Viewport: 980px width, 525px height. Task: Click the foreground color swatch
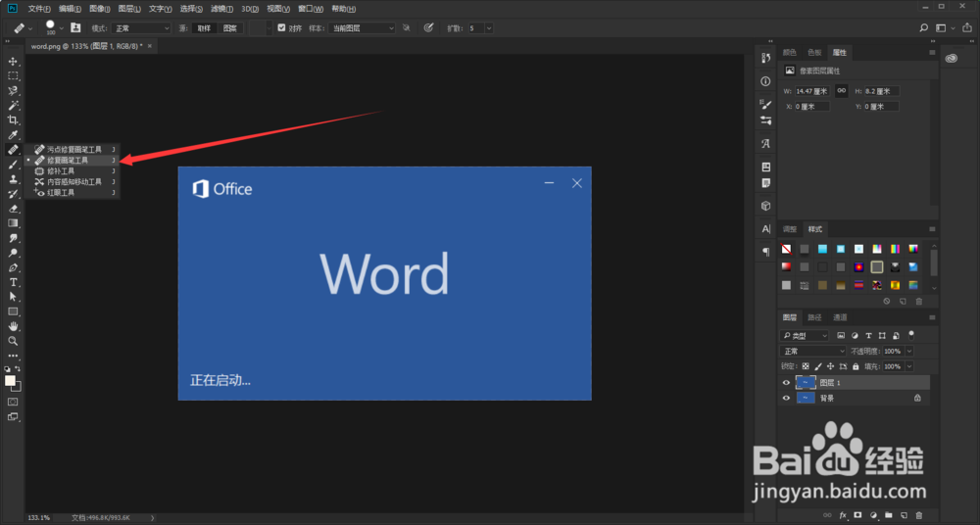coord(10,381)
